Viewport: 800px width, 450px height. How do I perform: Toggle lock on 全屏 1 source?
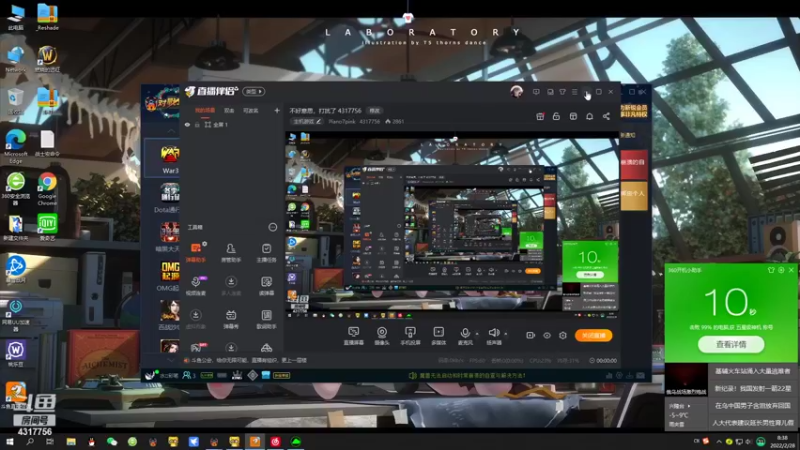click(197, 124)
